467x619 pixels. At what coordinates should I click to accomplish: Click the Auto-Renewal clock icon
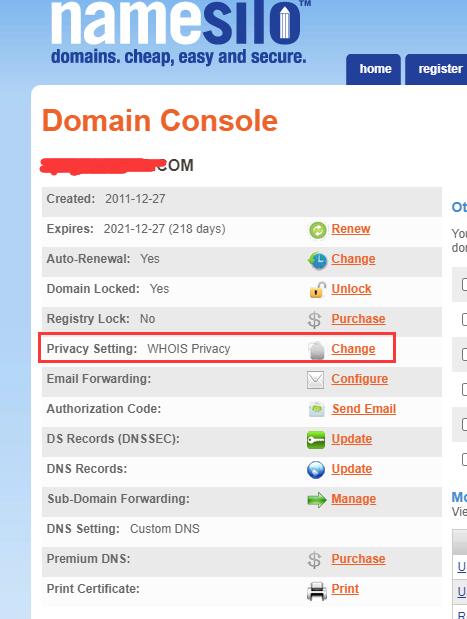(317, 260)
